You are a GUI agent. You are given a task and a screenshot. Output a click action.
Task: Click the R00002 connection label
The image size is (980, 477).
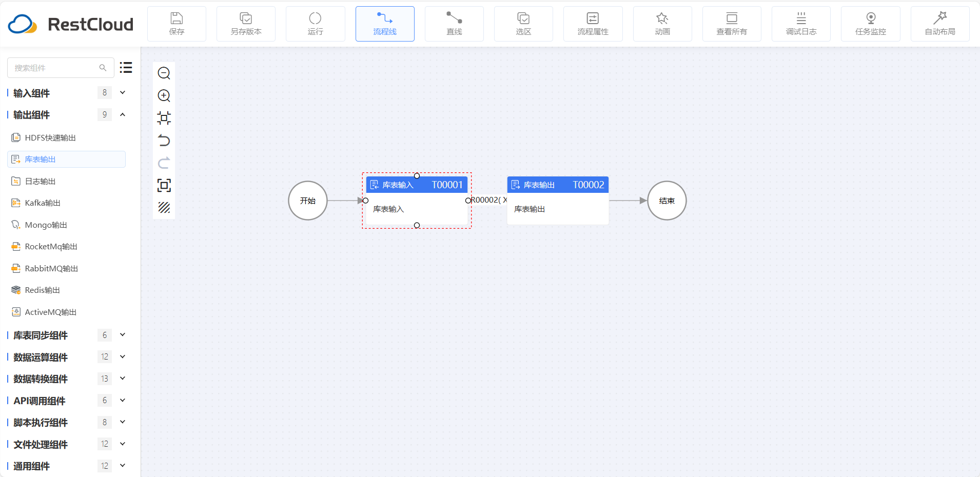pos(488,200)
